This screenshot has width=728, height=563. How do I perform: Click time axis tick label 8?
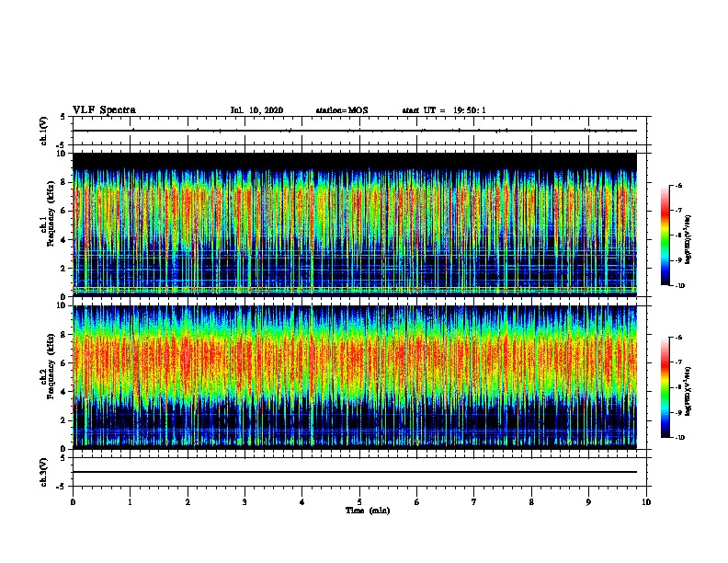531,502
